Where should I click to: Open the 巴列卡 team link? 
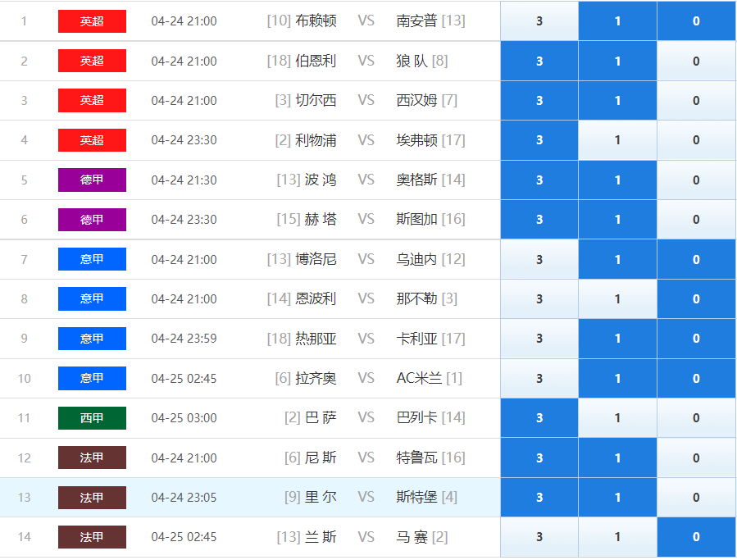tap(416, 417)
